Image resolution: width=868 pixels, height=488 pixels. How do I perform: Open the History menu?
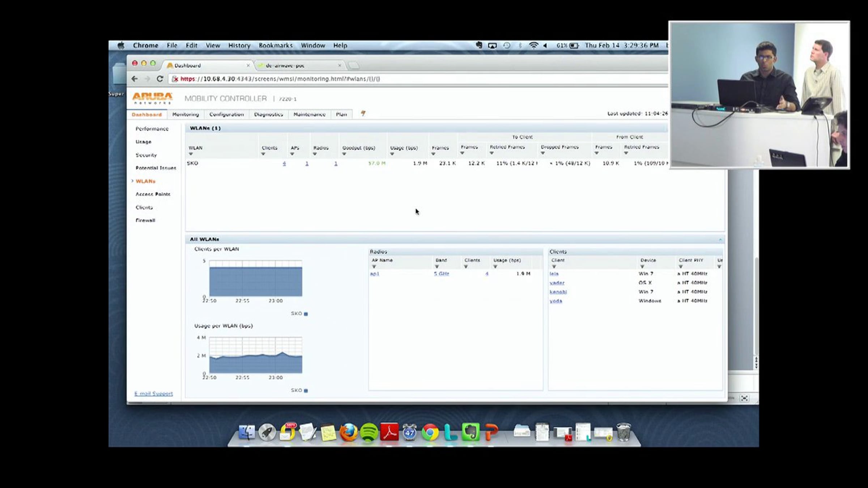click(x=239, y=46)
